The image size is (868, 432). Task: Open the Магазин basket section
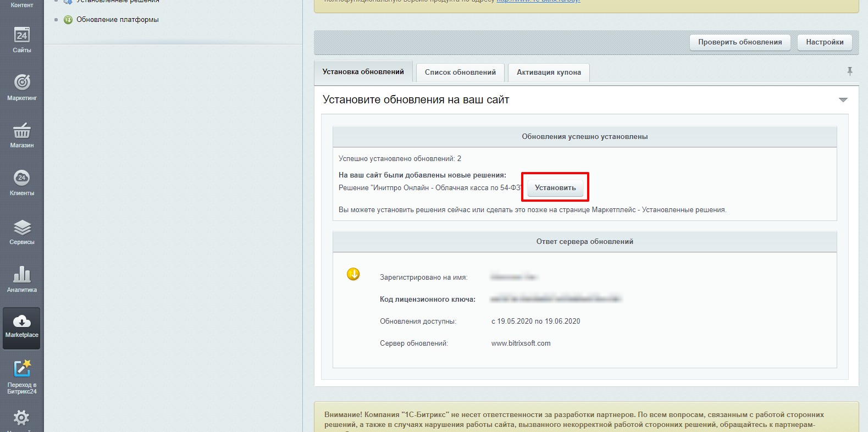[22, 135]
